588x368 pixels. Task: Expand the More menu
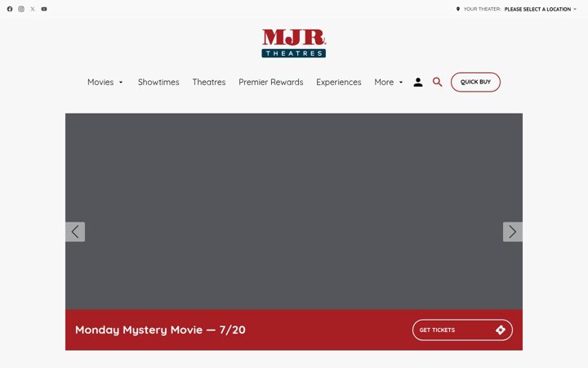click(x=389, y=82)
